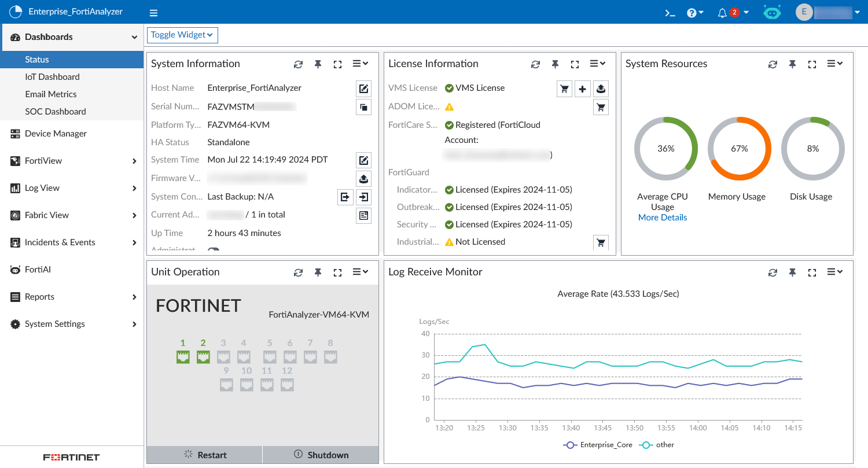Viewport: 868px width, 468px height.
Task: Open More Details under Average CPU Usage
Action: point(662,217)
